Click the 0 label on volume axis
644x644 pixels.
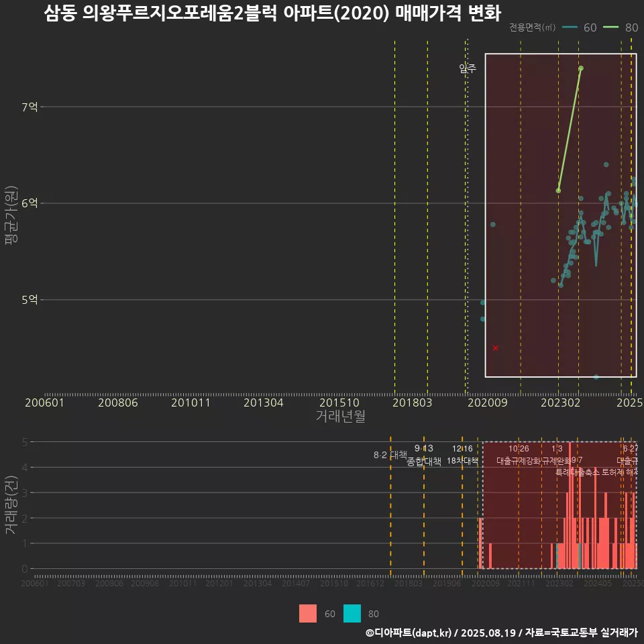[x=25, y=569]
